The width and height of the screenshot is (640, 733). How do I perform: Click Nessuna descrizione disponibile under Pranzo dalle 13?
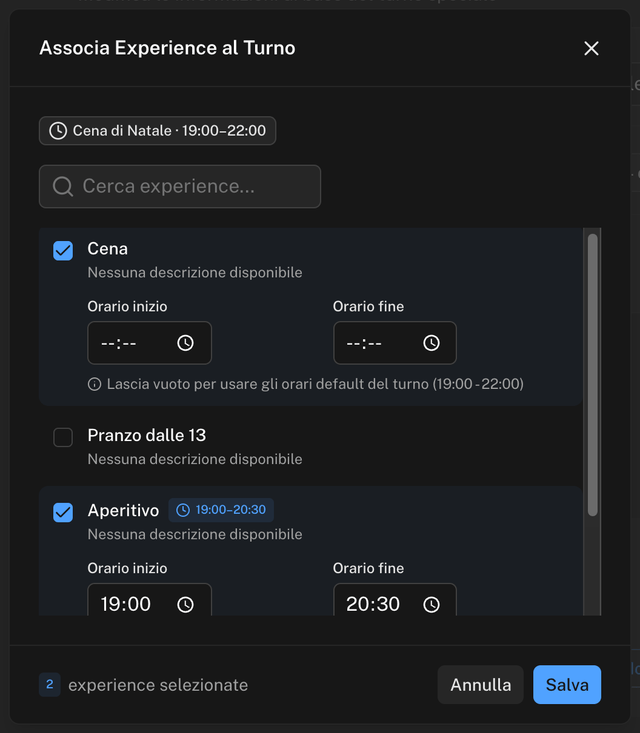[195, 459]
